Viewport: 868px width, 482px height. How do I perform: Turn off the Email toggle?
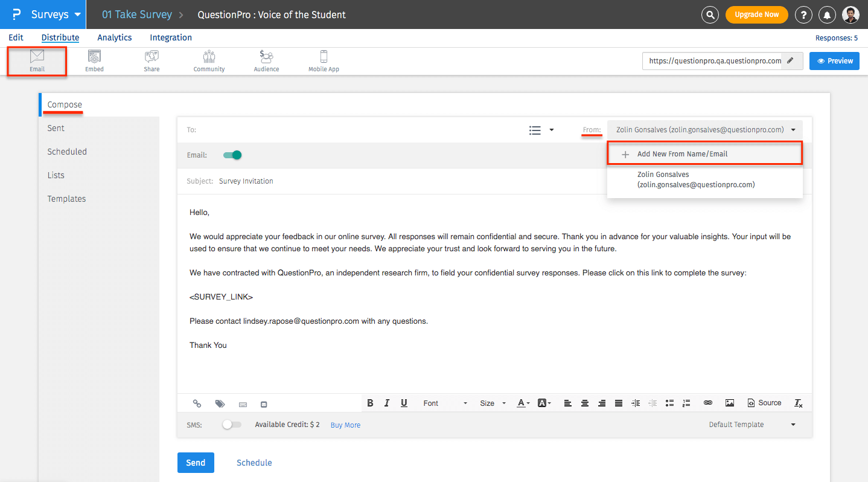232,155
